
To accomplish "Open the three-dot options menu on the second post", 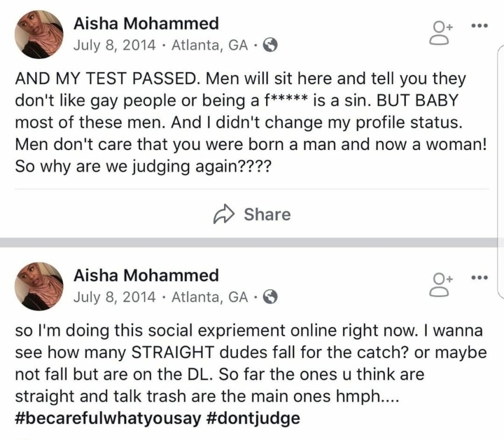I will (478, 277).
